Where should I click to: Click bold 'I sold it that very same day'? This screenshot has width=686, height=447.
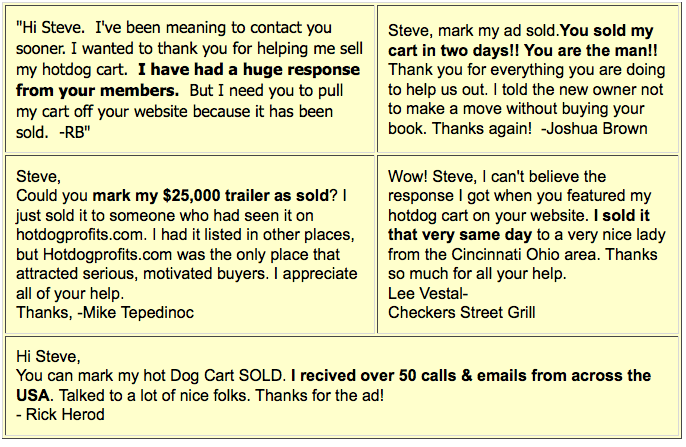(519, 225)
